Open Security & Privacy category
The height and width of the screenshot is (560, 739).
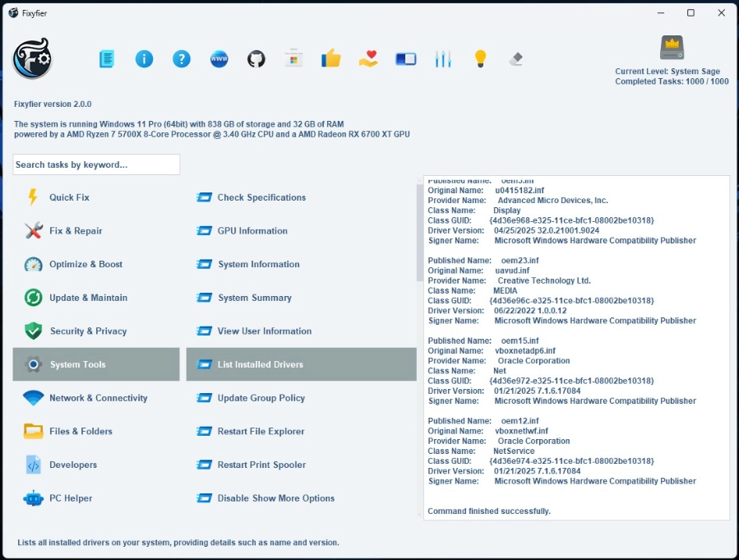[x=96, y=331]
